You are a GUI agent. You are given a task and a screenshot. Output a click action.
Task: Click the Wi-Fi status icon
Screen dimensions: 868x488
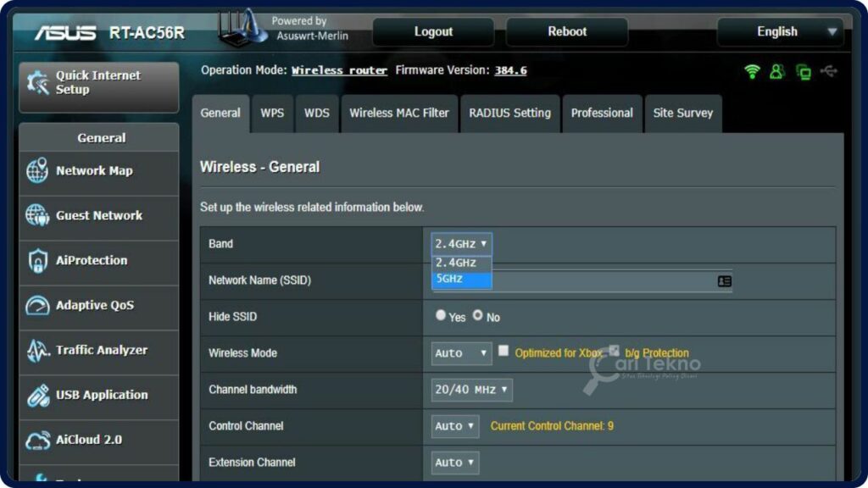tap(752, 71)
